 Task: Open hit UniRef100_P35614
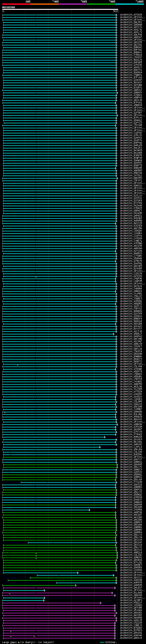131,55
